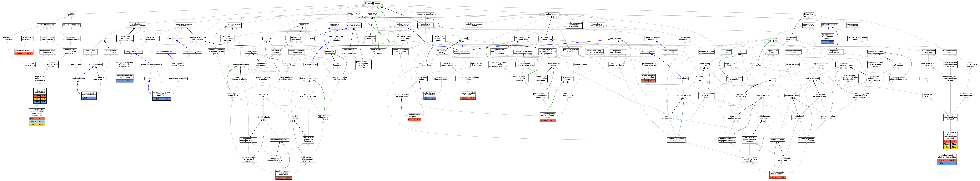Viewport: 980px width, 181px height.
Task: Select 'calcium ion transmembrane transport' node
Action: (950, 117)
